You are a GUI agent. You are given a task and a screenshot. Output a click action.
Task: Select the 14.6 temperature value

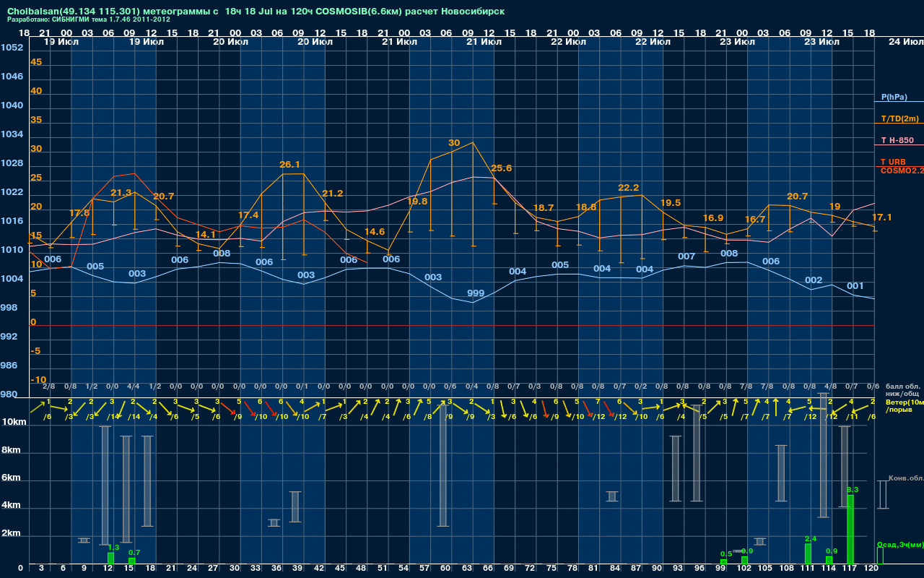pos(375,232)
